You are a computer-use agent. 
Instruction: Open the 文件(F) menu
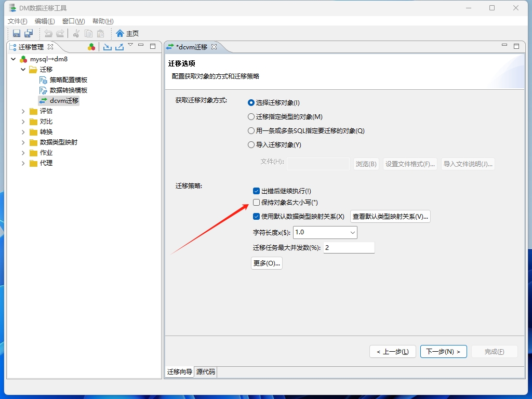pos(17,21)
